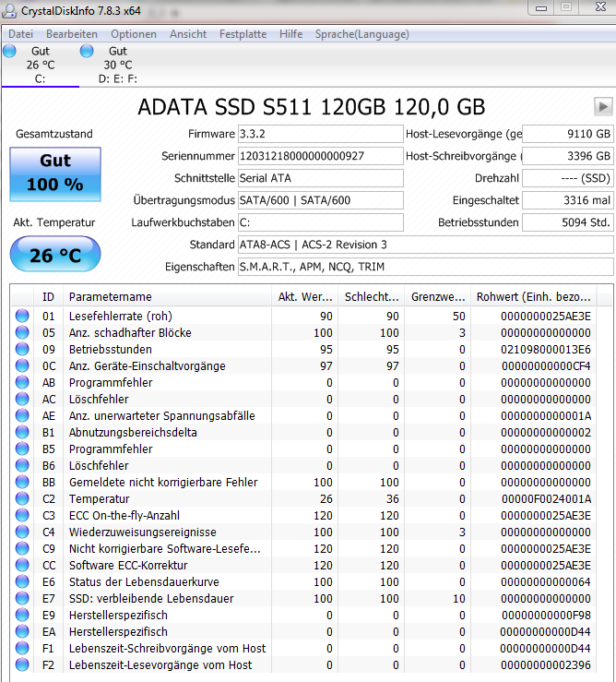Click the Schlecht... column header
This screenshot has height=682, width=616.
click(372, 297)
